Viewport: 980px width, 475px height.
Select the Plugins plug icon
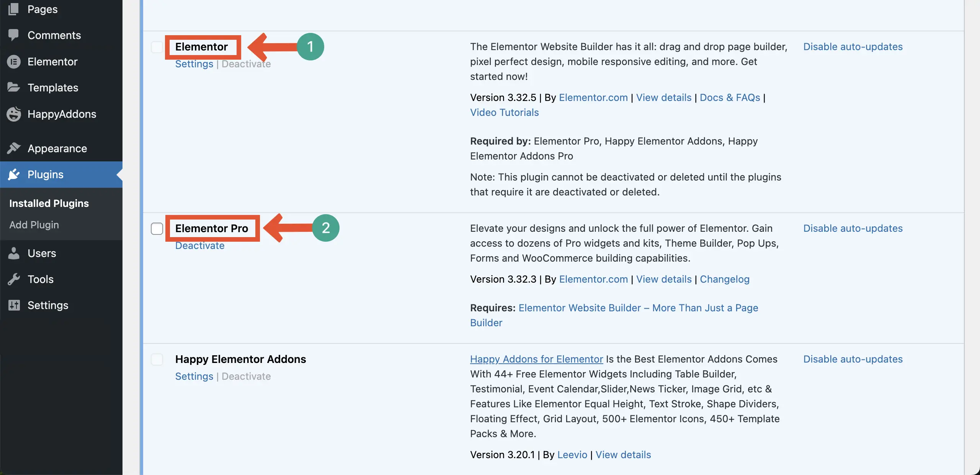(13, 174)
